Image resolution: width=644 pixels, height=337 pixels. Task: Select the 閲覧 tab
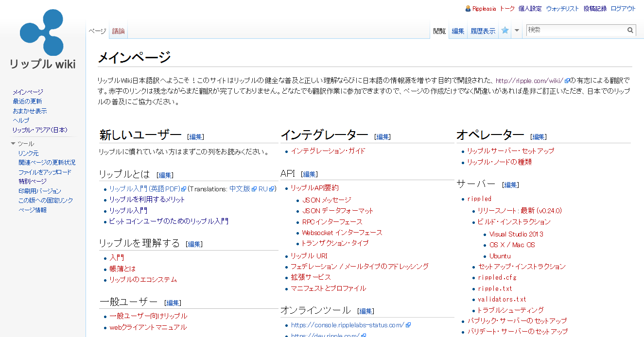[x=439, y=31]
